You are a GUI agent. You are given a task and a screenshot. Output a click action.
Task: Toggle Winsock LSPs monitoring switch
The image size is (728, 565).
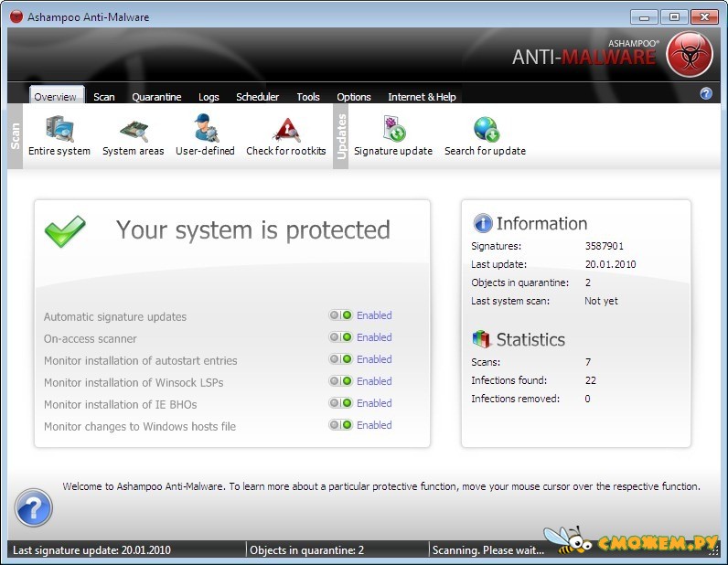click(341, 381)
